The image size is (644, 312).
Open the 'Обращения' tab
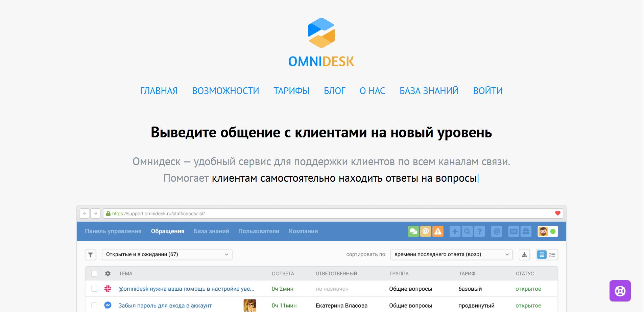coord(168,231)
